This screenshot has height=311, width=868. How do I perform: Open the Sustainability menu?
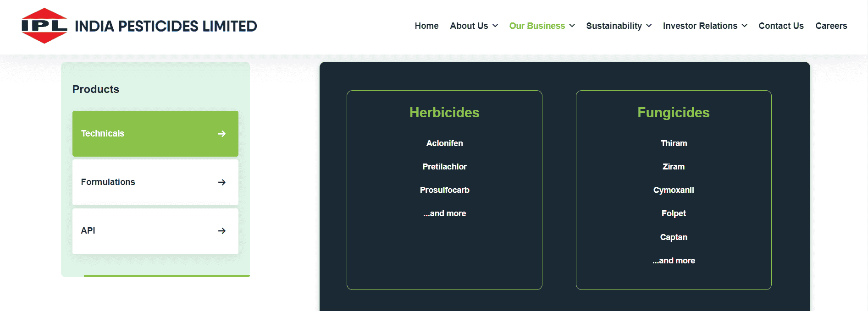(614, 26)
